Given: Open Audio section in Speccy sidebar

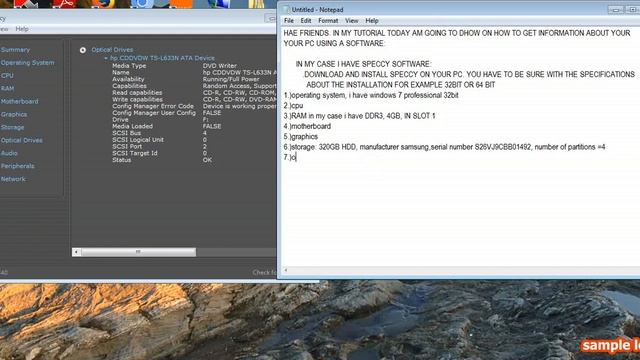Looking at the screenshot, I should [x=9, y=153].
